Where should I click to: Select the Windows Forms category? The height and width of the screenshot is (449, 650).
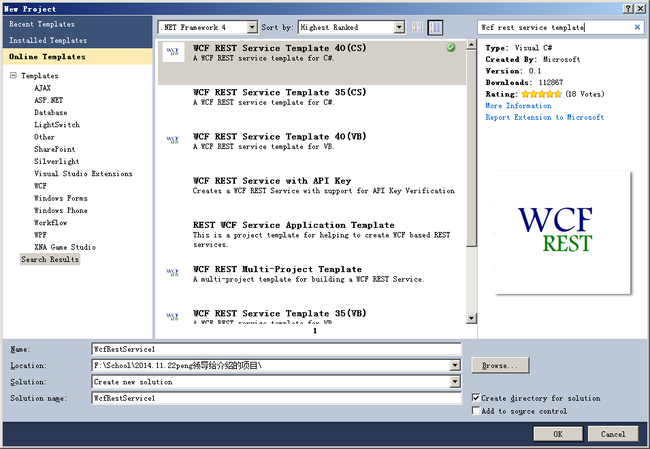click(61, 198)
